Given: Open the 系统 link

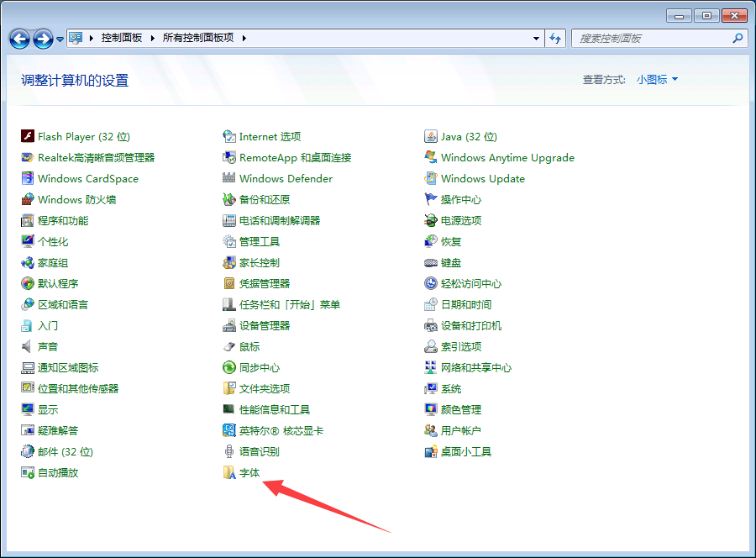Looking at the screenshot, I should 451,389.
